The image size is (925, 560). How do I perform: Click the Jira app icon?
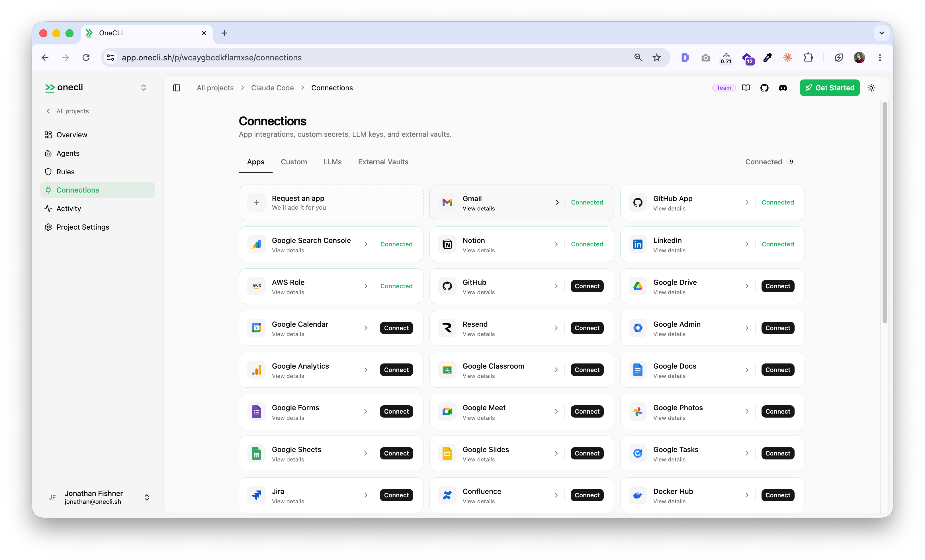coord(256,495)
